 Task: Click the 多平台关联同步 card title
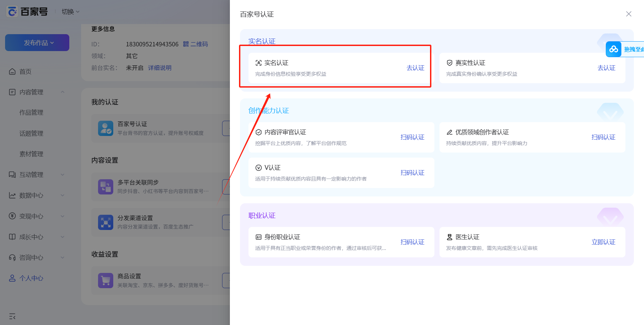[x=138, y=182]
